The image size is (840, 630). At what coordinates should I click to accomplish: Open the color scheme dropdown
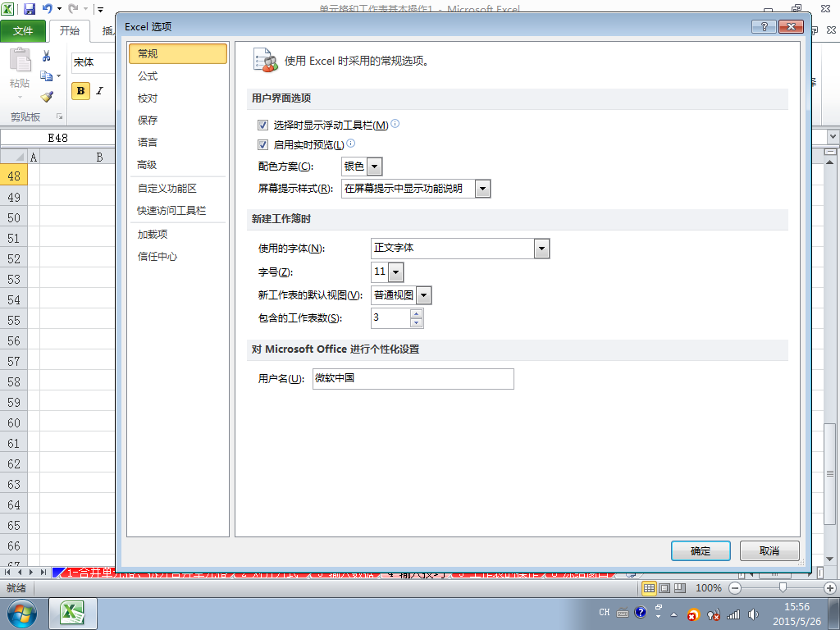[374, 166]
